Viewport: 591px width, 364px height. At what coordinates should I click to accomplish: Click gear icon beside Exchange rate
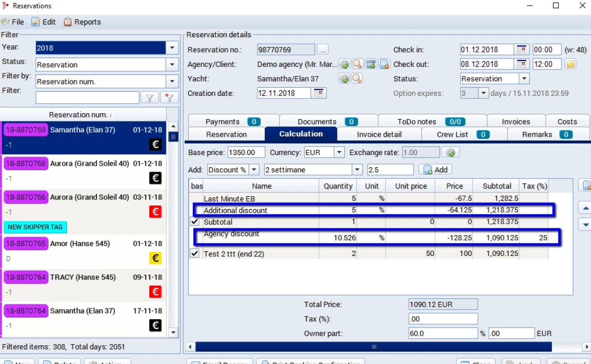coord(450,152)
